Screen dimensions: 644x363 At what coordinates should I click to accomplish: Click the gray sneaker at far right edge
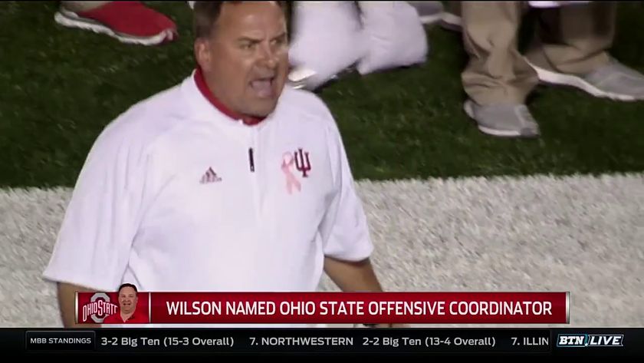(591, 78)
